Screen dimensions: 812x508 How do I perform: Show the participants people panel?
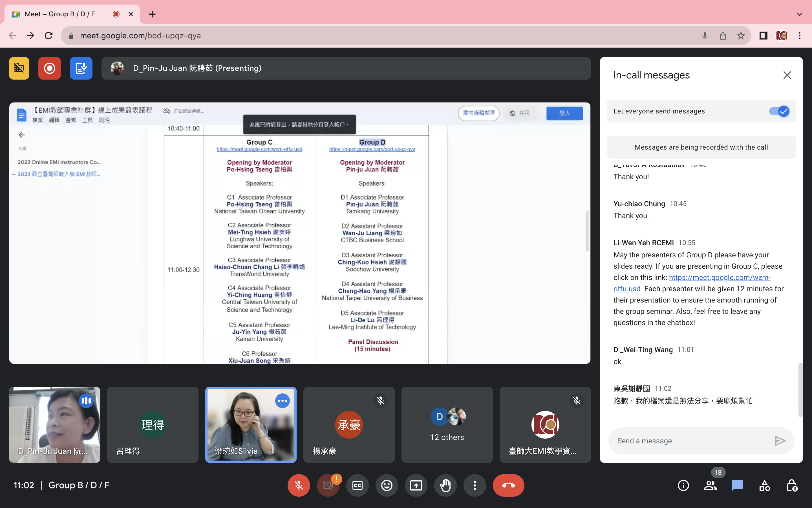pyautogui.click(x=710, y=485)
